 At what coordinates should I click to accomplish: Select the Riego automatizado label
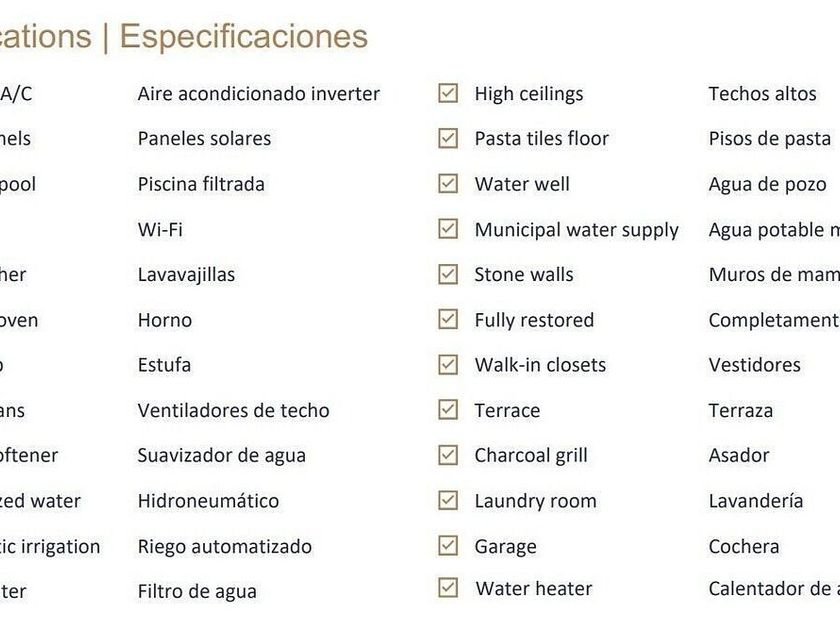224,547
